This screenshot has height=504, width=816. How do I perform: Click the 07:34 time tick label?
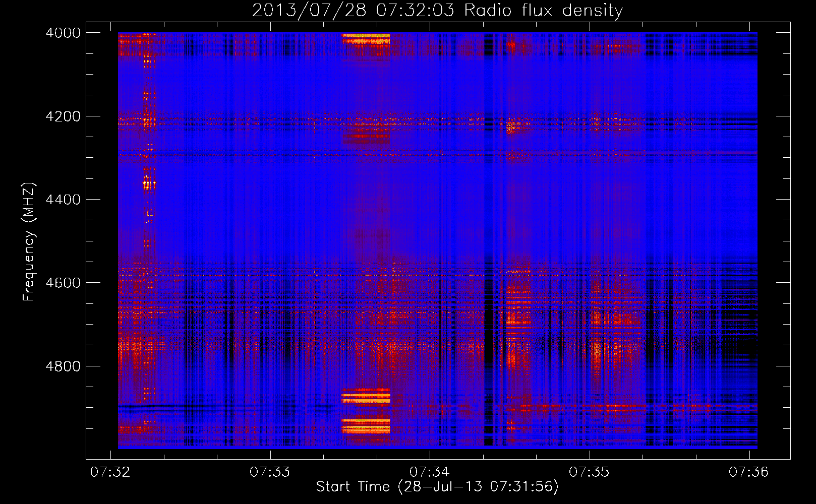tap(429, 472)
